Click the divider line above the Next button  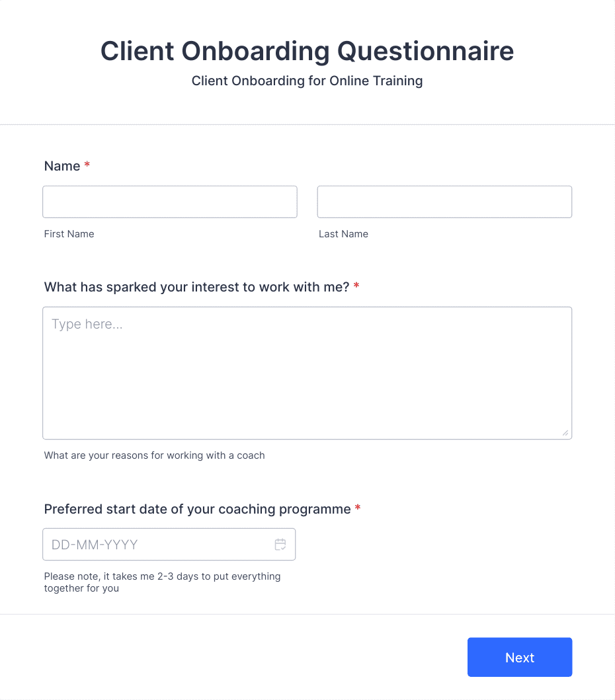click(307, 616)
